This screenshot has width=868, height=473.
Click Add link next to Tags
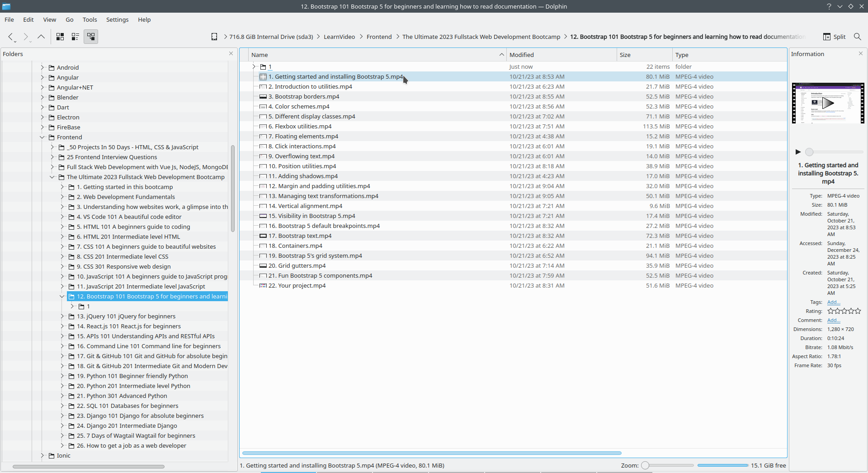click(834, 302)
